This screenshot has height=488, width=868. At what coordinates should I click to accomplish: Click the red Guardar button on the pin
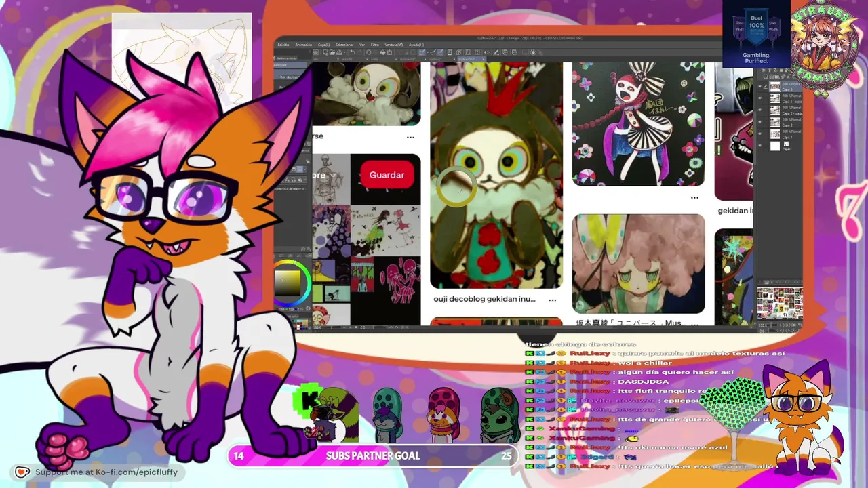(387, 175)
